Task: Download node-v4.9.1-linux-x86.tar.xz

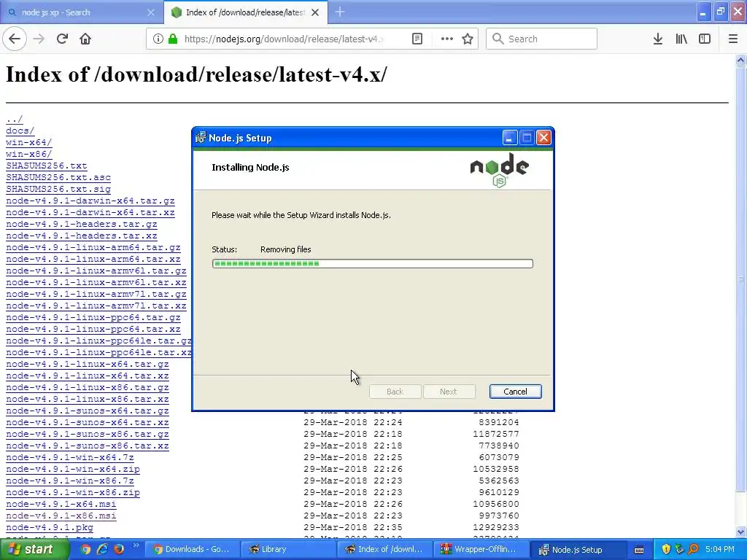Action: click(88, 399)
